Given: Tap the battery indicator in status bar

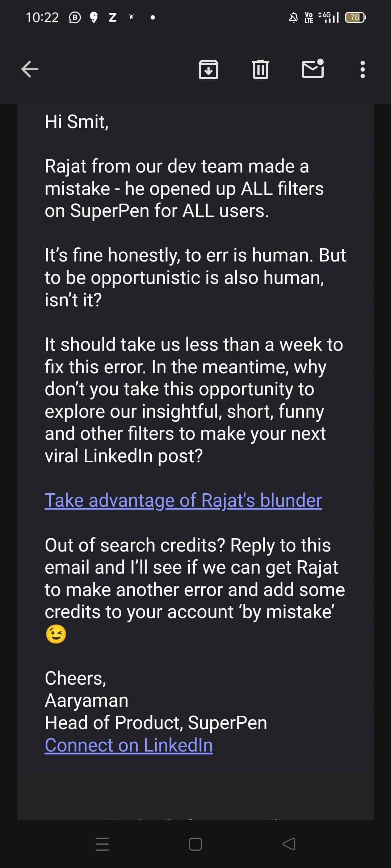Looking at the screenshot, I should 355,17.
